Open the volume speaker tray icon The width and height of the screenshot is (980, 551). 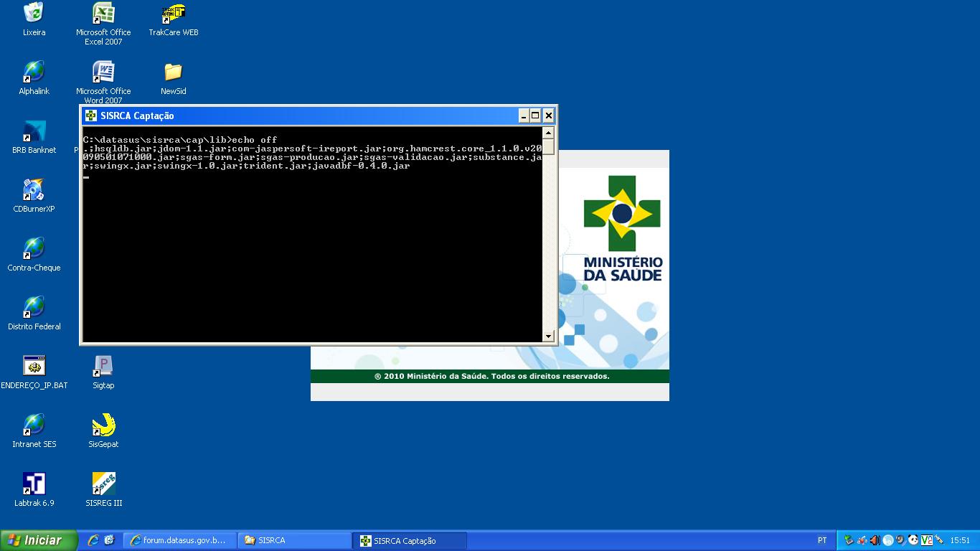[875, 540]
